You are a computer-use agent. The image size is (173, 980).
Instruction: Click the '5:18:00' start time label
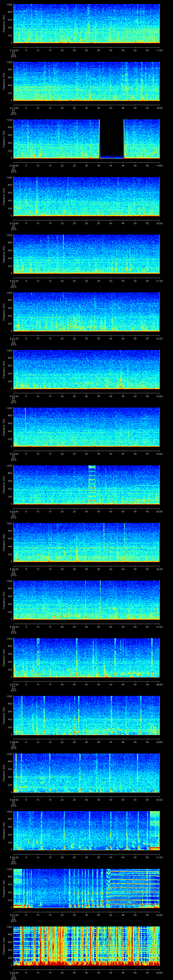point(14,166)
